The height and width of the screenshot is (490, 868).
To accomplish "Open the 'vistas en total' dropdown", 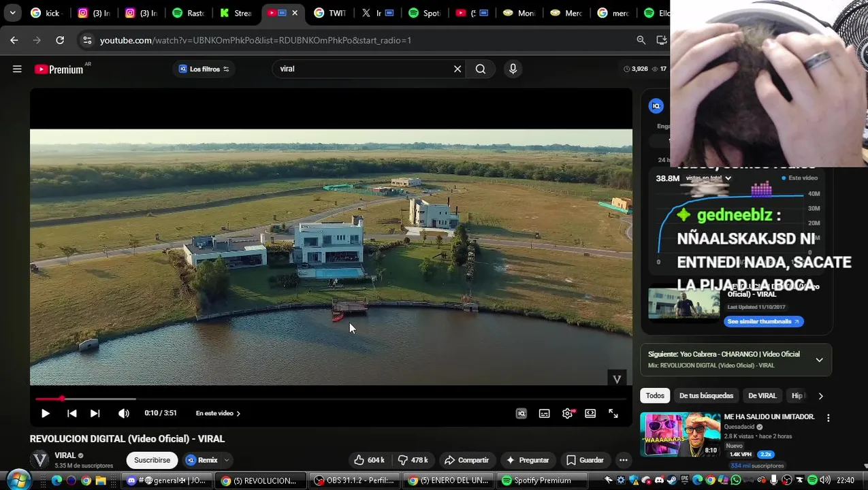I will (709, 178).
